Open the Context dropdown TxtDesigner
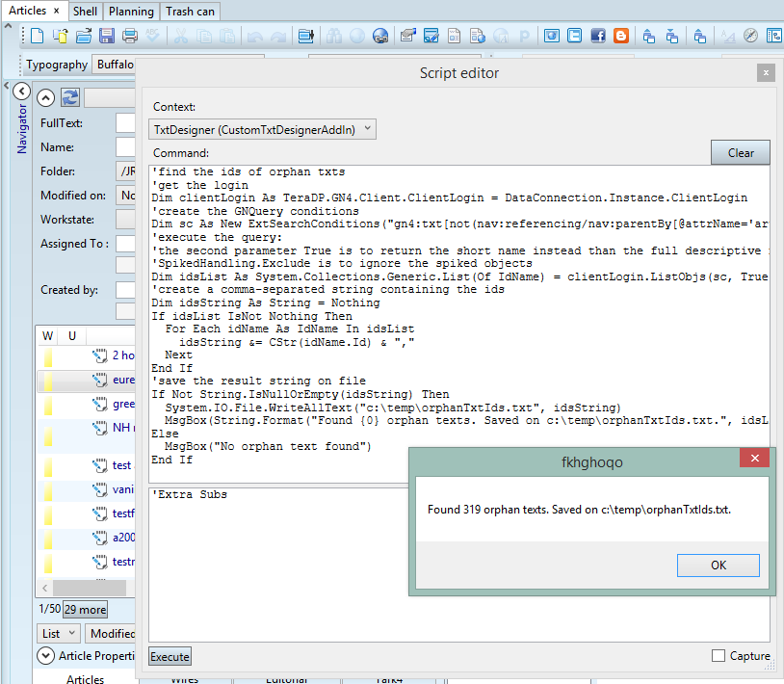Screen dimensions: 784x684 point(263,129)
